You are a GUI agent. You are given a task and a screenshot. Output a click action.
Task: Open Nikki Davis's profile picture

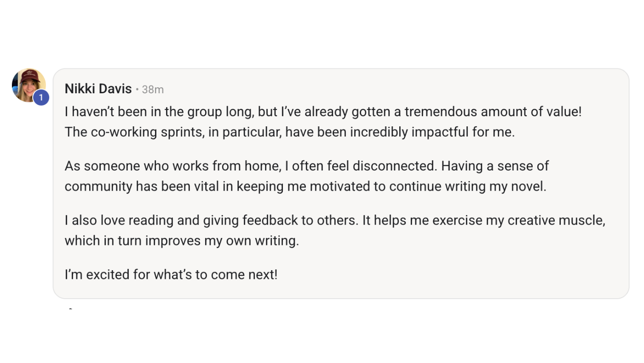[x=29, y=85]
